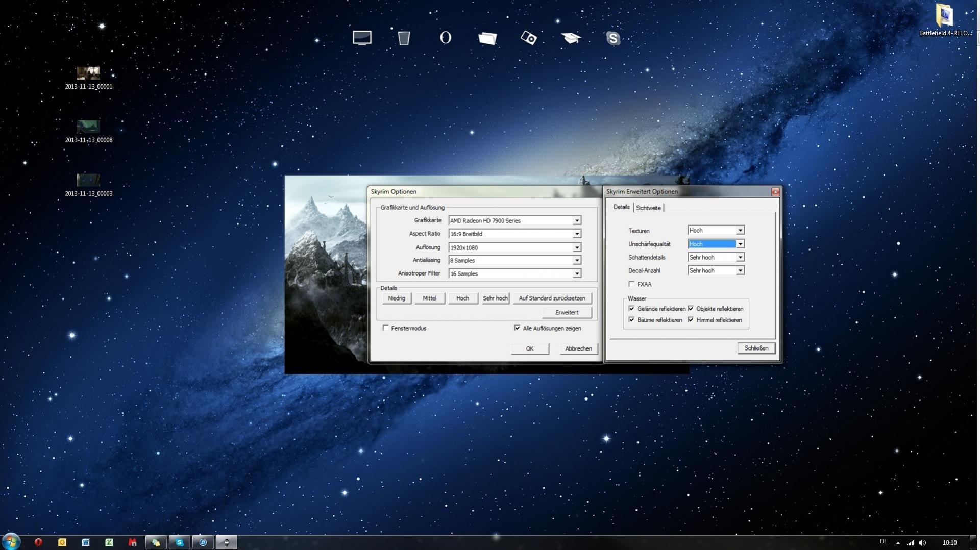Uncheck Himmel reflektieren
Screen dimensions: 980x550
tap(691, 320)
